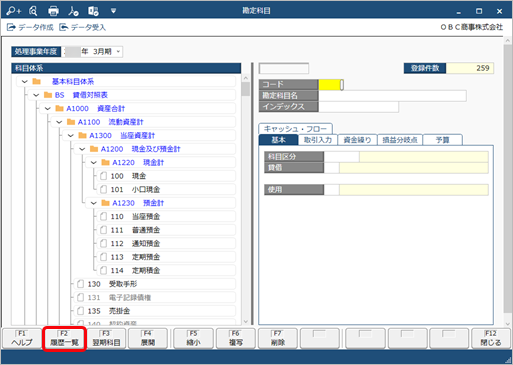Image resolution: width=513 pixels, height=365 pixels.
Task: Click the window-layout icon in title bar
Action: point(93,11)
